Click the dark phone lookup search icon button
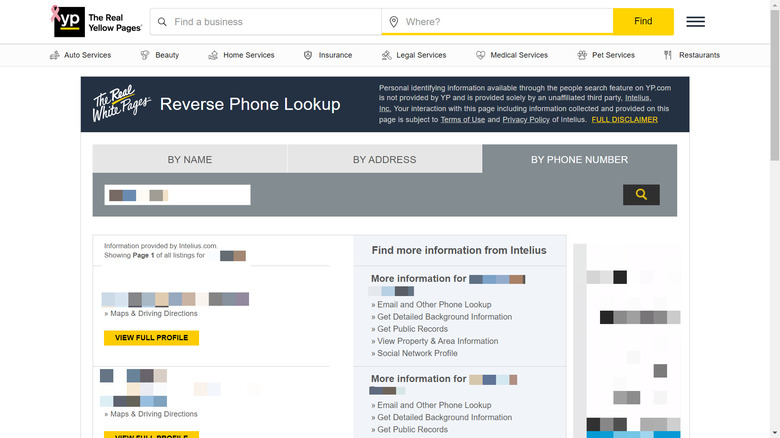Viewport: 780px width, 438px height. point(641,195)
